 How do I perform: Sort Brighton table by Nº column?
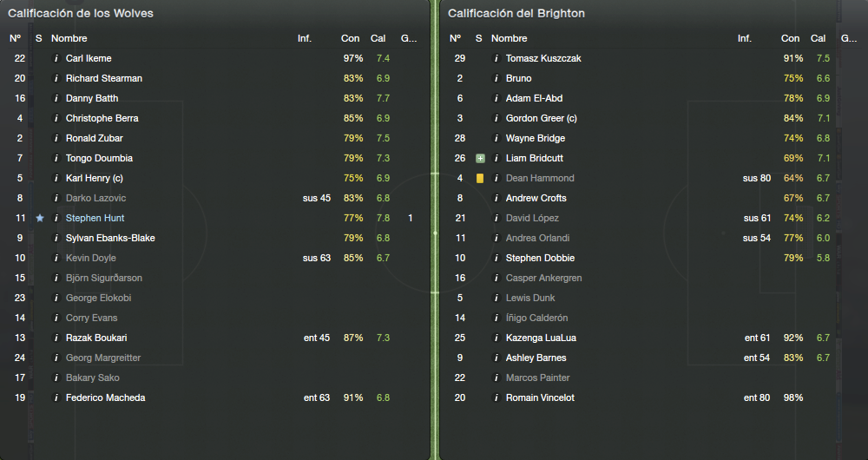coord(455,38)
